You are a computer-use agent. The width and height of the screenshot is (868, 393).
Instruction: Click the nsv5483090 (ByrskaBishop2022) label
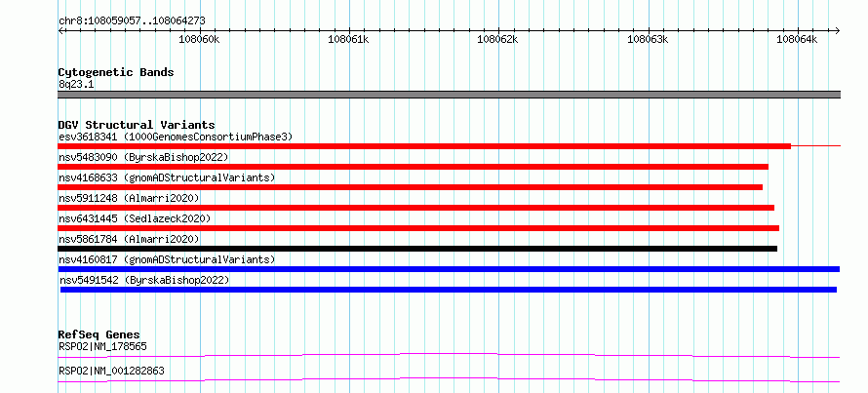pos(143,157)
